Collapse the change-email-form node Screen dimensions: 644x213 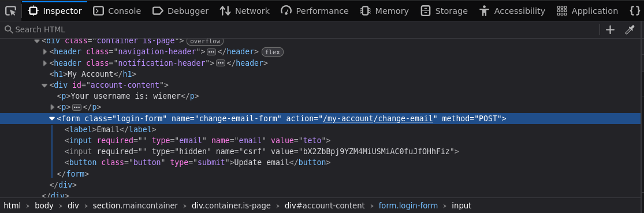(52, 118)
